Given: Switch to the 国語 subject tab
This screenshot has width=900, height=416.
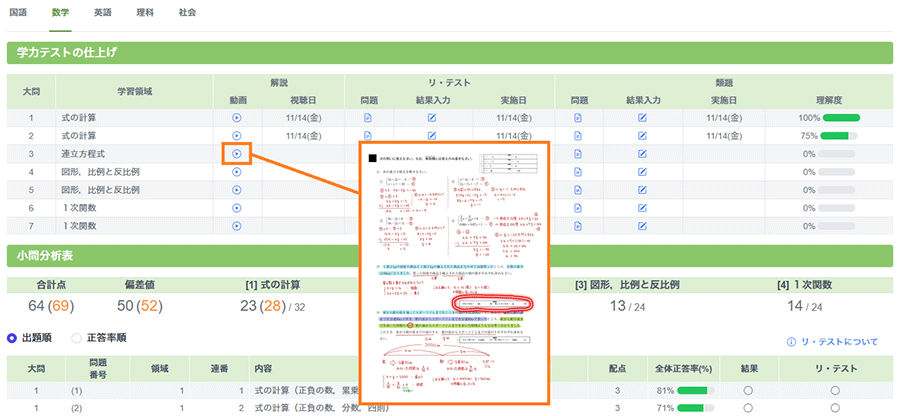Looking at the screenshot, I should tap(19, 13).
